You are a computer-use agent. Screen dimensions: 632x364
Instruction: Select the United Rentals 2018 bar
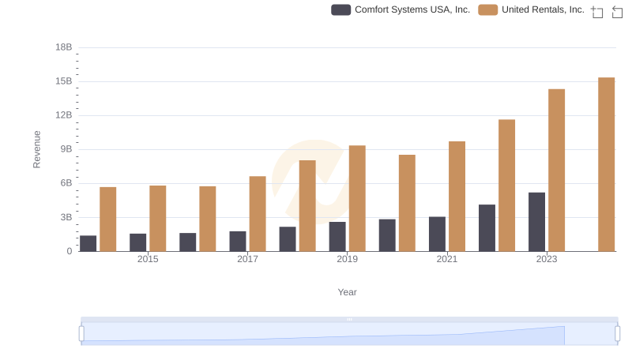[x=307, y=206]
